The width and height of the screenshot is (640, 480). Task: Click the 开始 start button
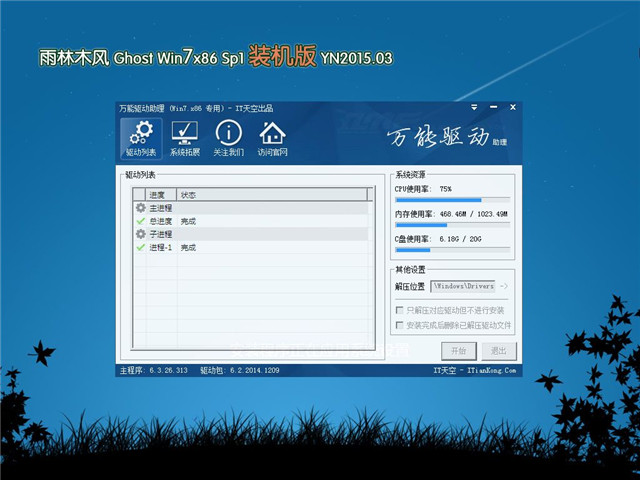[458, 351]
